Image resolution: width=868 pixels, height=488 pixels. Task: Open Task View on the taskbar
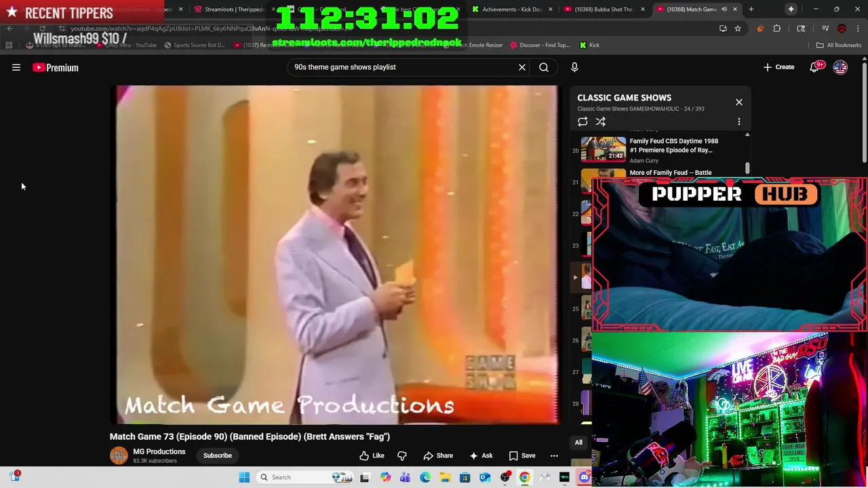coord(364,477)
